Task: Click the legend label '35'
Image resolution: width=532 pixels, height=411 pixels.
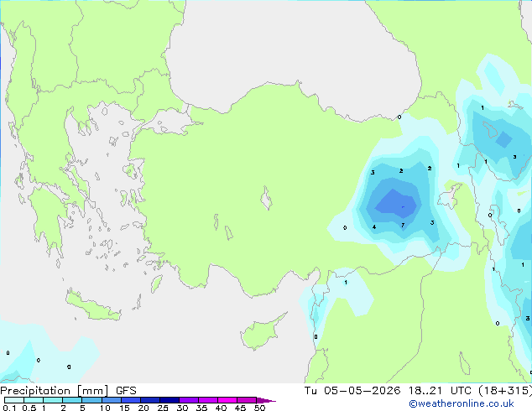Action: (201, 408)
